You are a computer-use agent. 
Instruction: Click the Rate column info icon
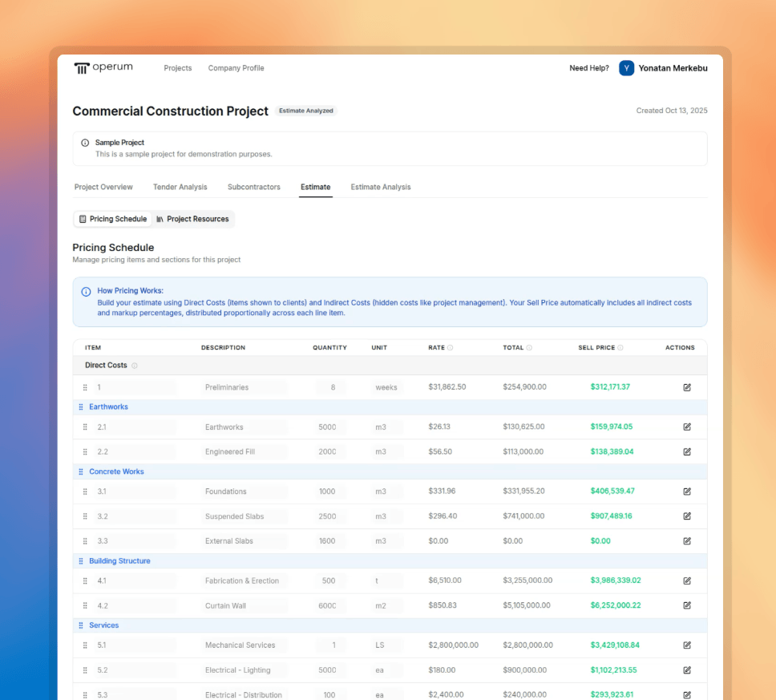451,348
